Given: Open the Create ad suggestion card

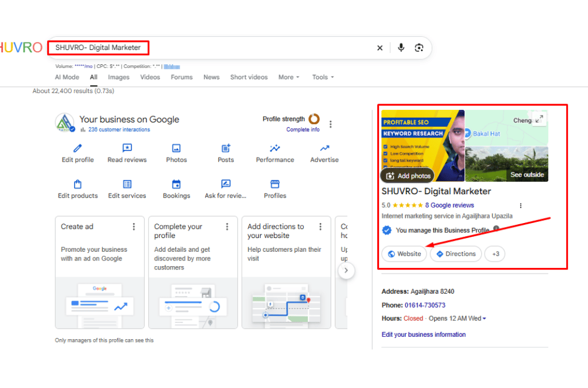Looking at the screenshot, I should [100, 272].
